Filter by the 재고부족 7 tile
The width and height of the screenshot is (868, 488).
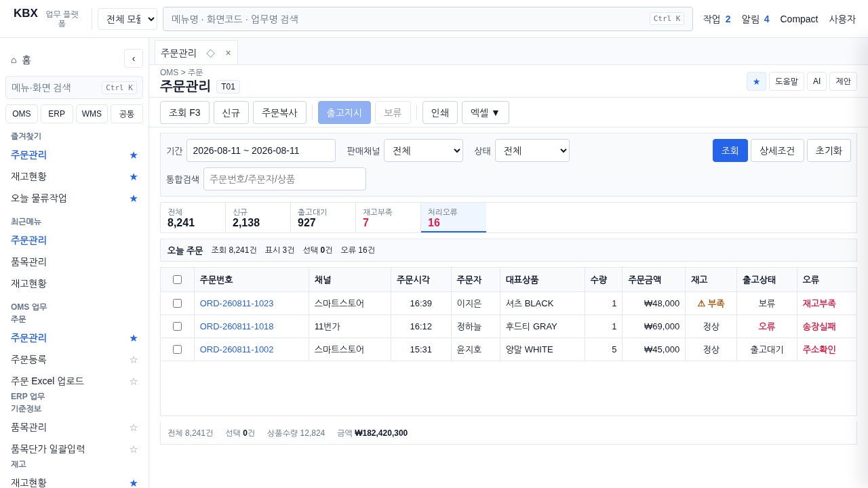tap(388, 218)
